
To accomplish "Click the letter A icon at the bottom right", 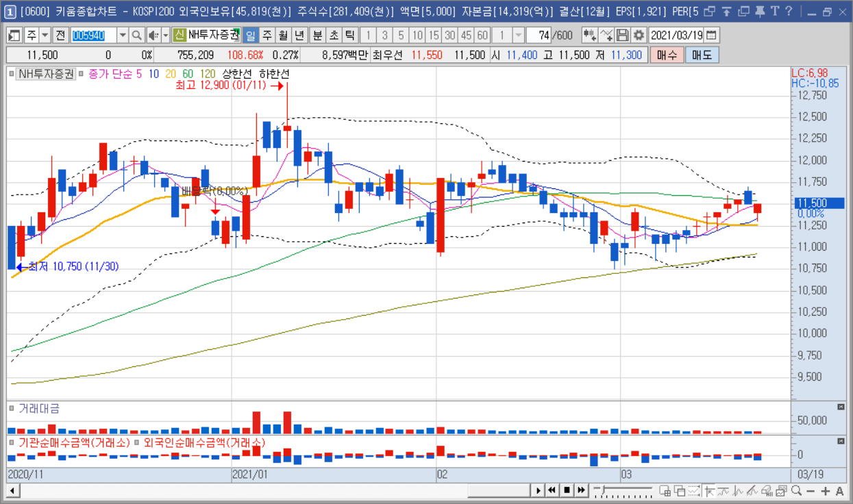I will [840, 491].
